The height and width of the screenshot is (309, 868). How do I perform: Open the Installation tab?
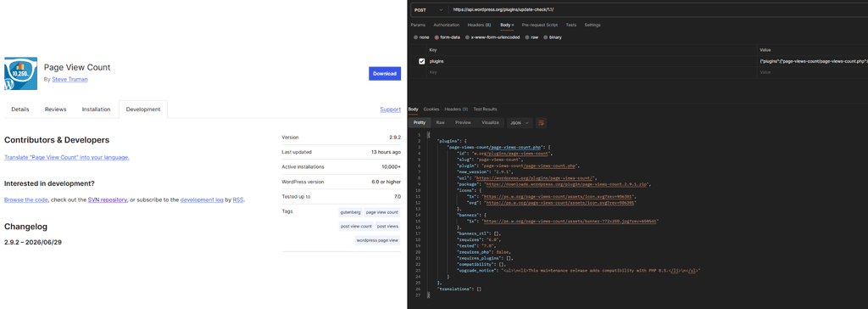[x=97, y=110]
